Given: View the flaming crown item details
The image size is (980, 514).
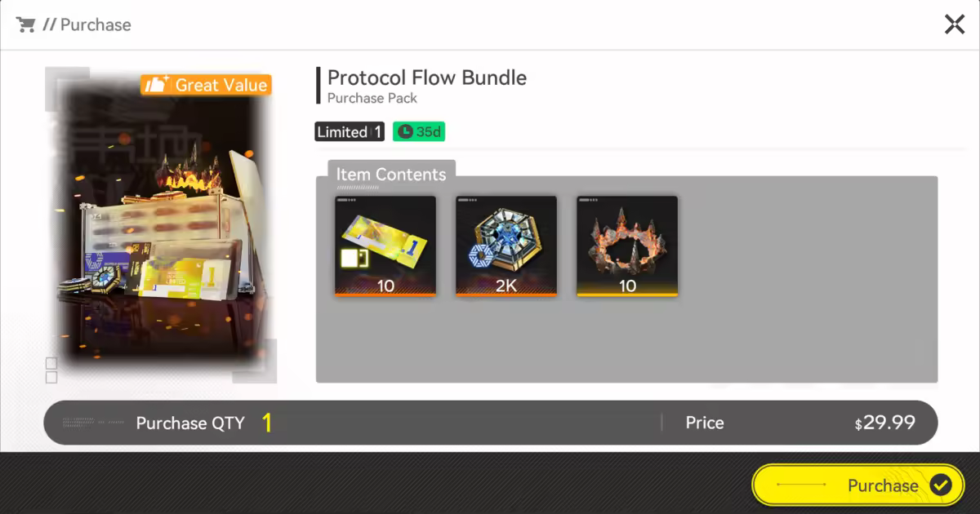Looking at the screenshot, I should pyautogui.click(x=627, y=246).
